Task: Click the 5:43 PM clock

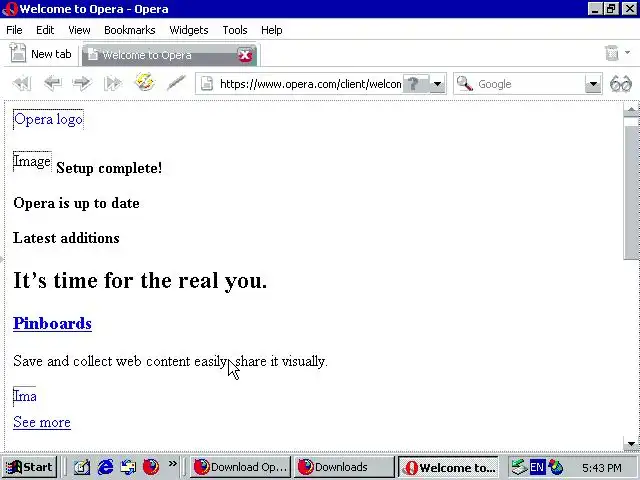Action: click(x=602, y=468)
